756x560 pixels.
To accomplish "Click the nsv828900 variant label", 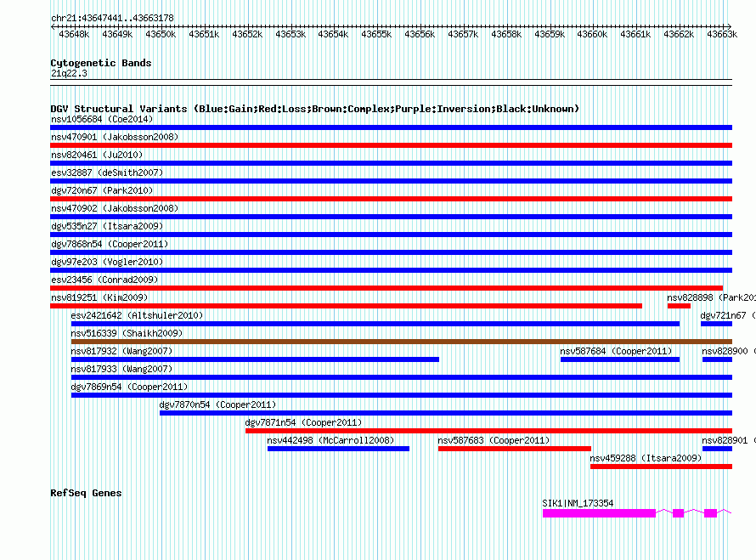I will 729,351.
